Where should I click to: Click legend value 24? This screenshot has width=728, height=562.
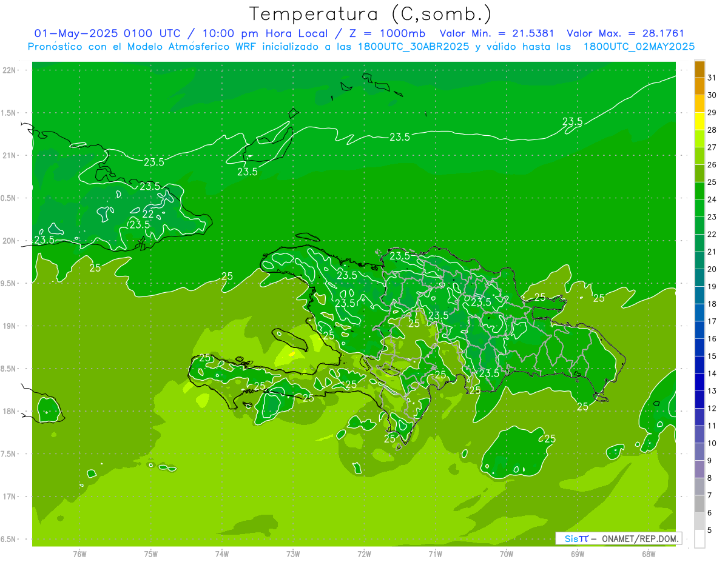(x=712, y=199)
